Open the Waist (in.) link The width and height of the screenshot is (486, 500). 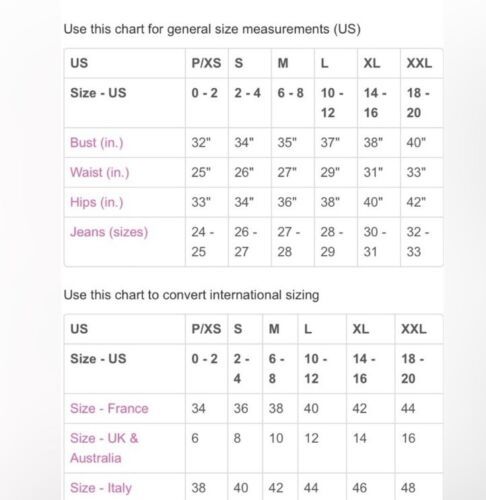[x=99, y=172]
